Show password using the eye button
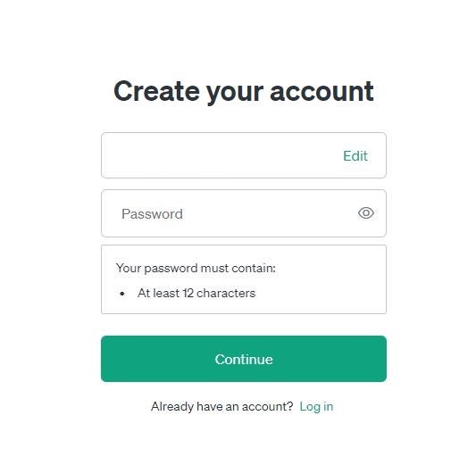 tap(366, 213)
